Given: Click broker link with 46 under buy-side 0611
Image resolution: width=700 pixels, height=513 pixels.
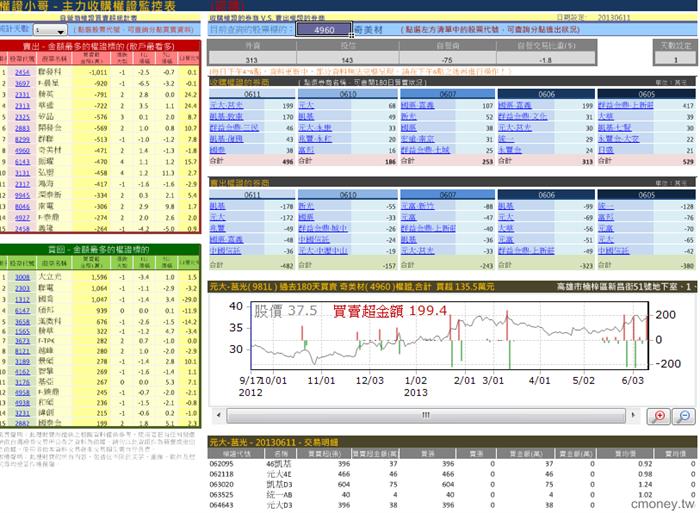Looking at the screenshot, I should 234,128.
